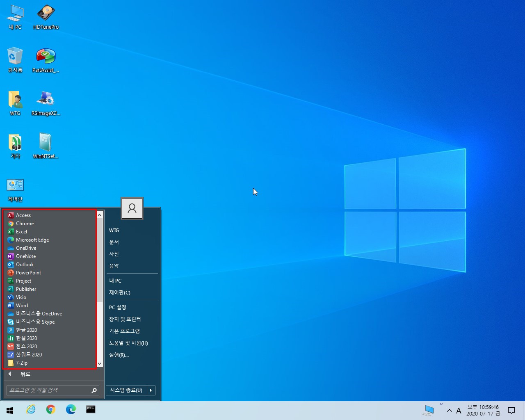525x420 pixels.
Task: Select the 기타 folder on the desktop
Action: point(15,146)
